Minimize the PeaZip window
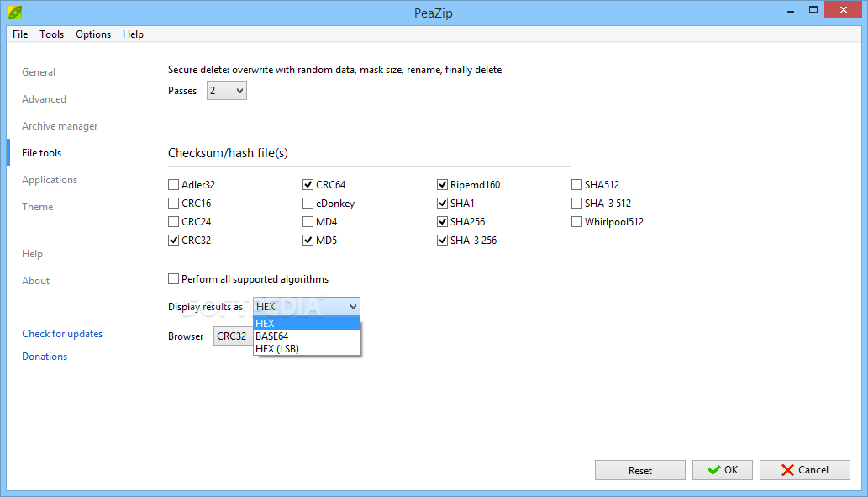This screenshot has height=497, width=868. point(791,10)
